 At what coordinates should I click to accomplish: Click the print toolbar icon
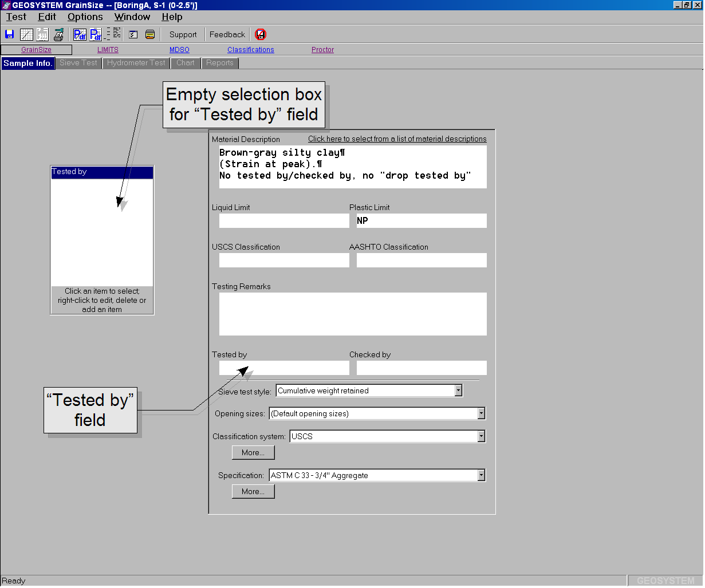(150, 34)
